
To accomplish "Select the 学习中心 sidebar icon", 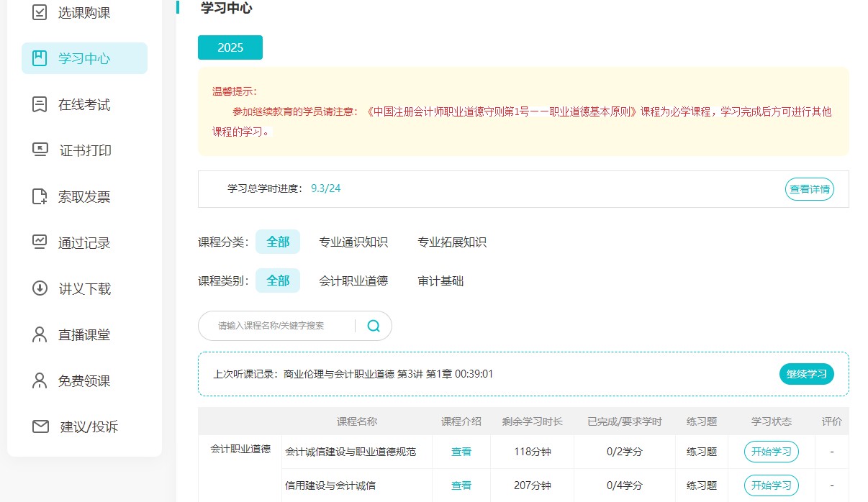I will [40, 58].
